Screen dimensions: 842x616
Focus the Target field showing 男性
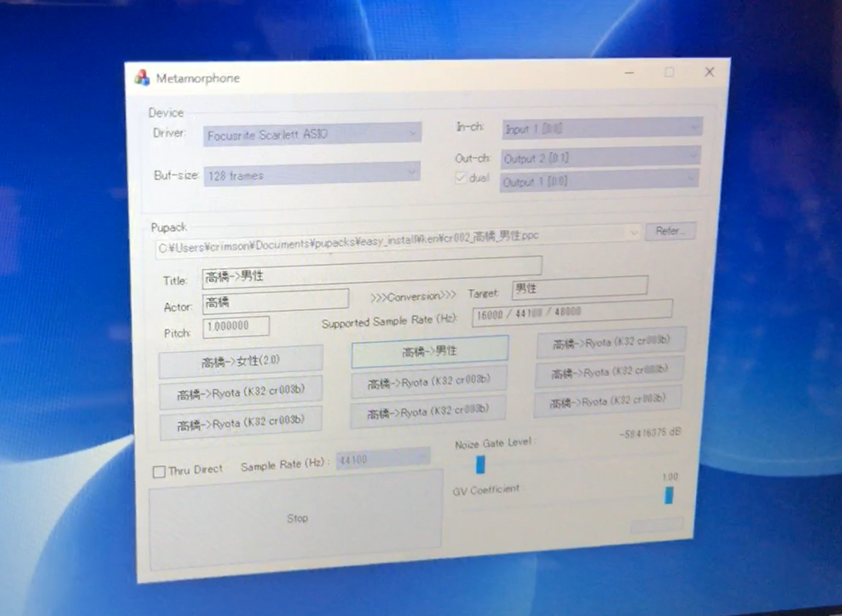pyautogui.click(x=580, y=287)
